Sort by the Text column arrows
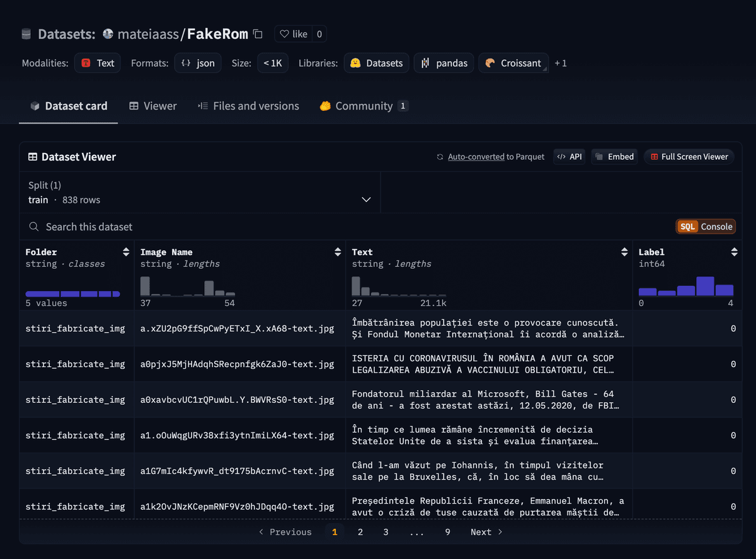756x559 pixels. 624,252
